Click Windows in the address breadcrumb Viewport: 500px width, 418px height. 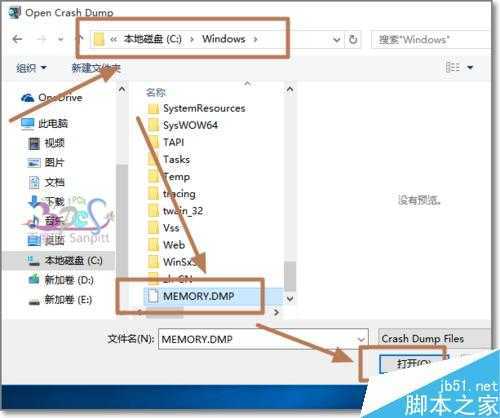[x=224, y=39]
